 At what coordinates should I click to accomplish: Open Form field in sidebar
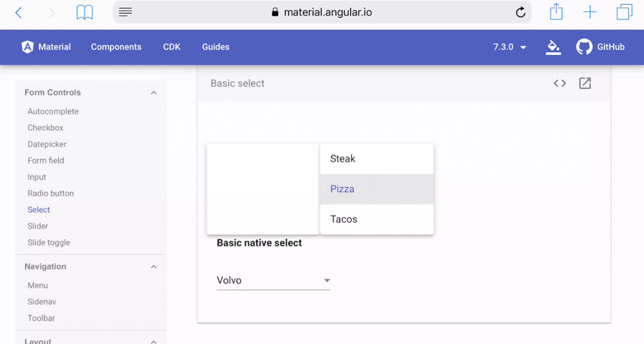pyautogui.click(x=46, y=160)
